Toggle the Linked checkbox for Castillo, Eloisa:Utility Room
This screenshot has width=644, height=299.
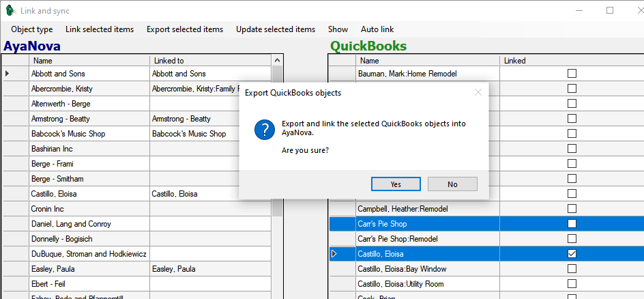click(572, 284)
